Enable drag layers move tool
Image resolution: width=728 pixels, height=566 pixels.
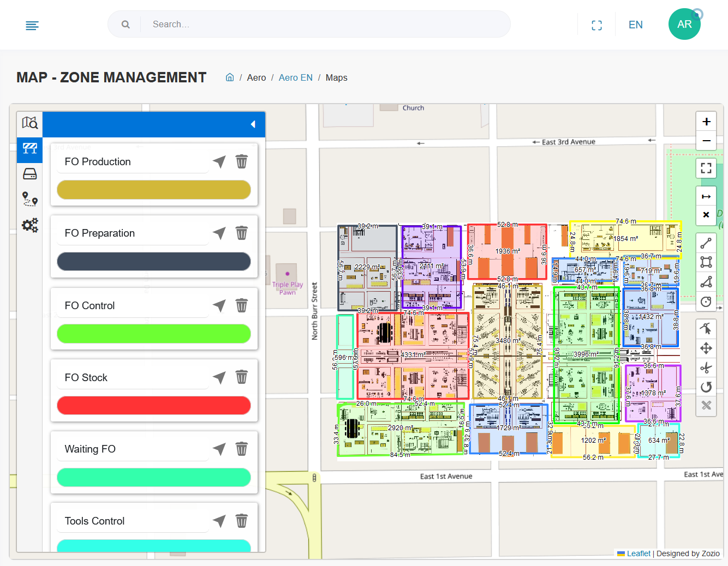[x=706, y=348]
